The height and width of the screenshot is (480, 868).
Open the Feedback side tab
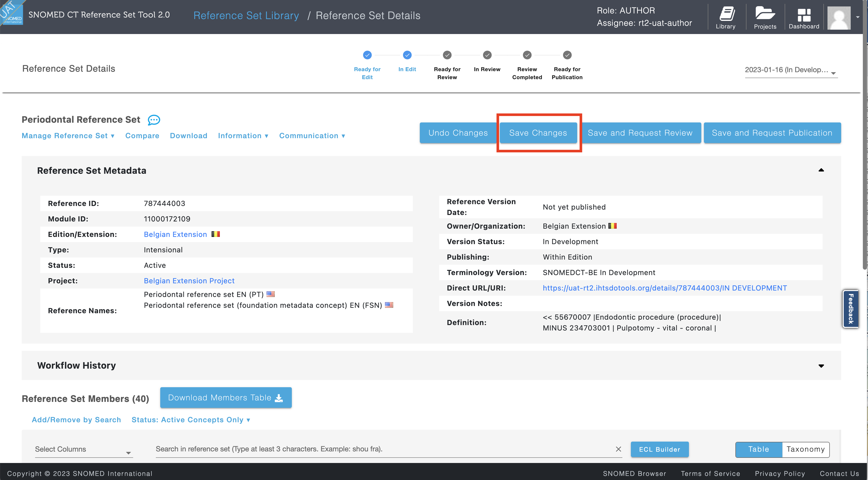(850, 309)
